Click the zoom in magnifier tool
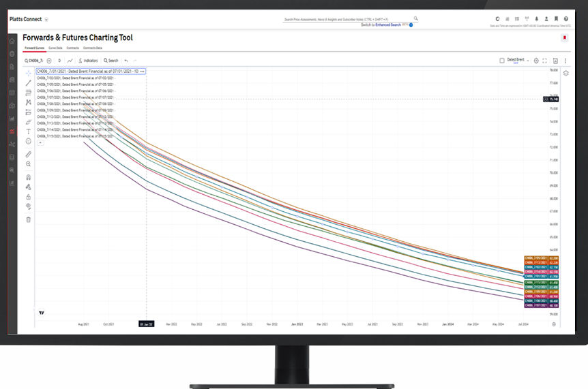Screen dimensions: 588x389 click(x=28, y=164)
